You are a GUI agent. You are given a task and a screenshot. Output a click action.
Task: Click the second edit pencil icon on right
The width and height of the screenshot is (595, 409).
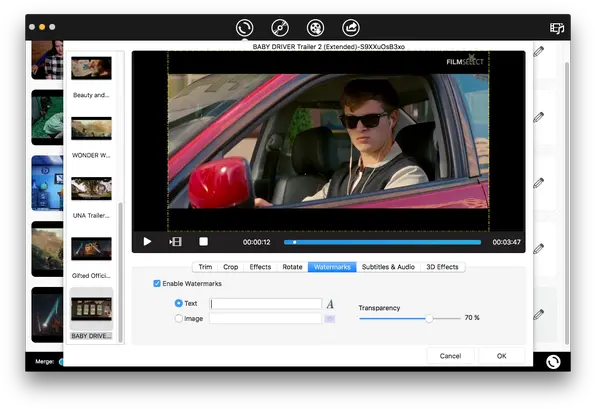click(538, 117)
